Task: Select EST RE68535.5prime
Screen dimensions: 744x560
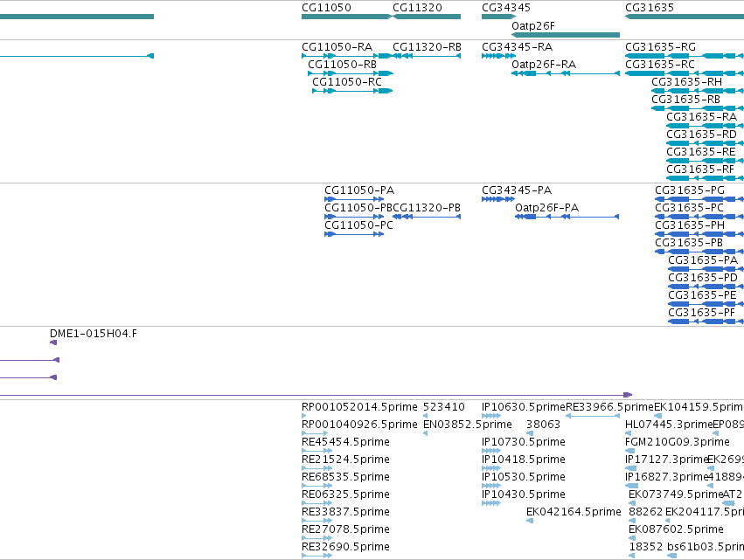Action: 317,486
